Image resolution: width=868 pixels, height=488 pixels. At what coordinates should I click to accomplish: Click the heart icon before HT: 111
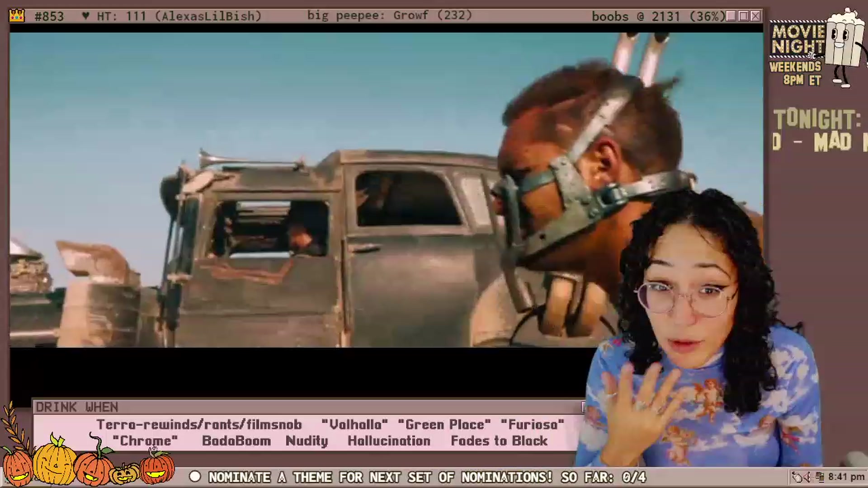pos(85,16)
